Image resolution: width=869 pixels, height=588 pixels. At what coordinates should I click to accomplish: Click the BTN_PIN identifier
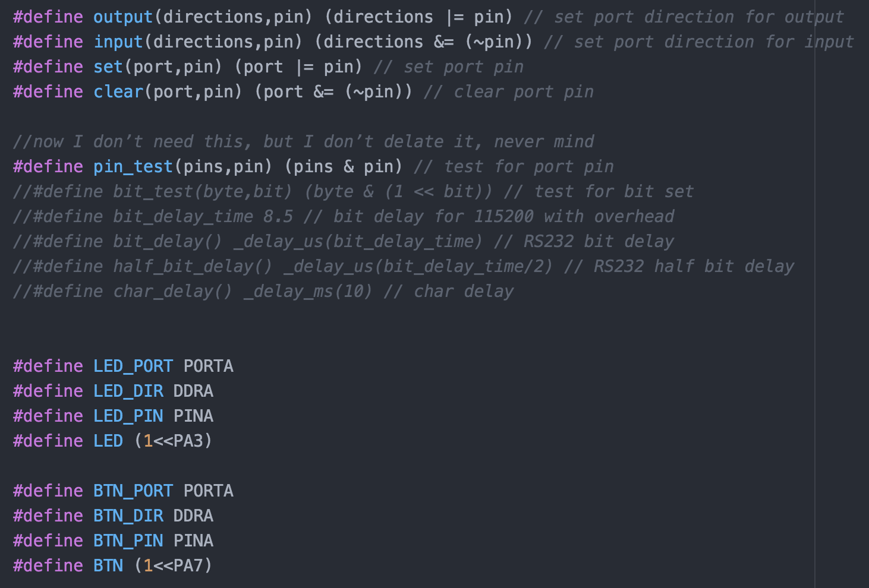(x=128, y=541)
